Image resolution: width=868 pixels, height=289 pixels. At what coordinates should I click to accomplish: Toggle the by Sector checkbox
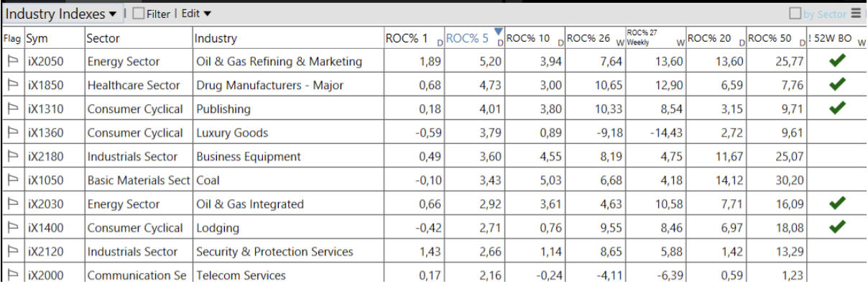(795, 14)
